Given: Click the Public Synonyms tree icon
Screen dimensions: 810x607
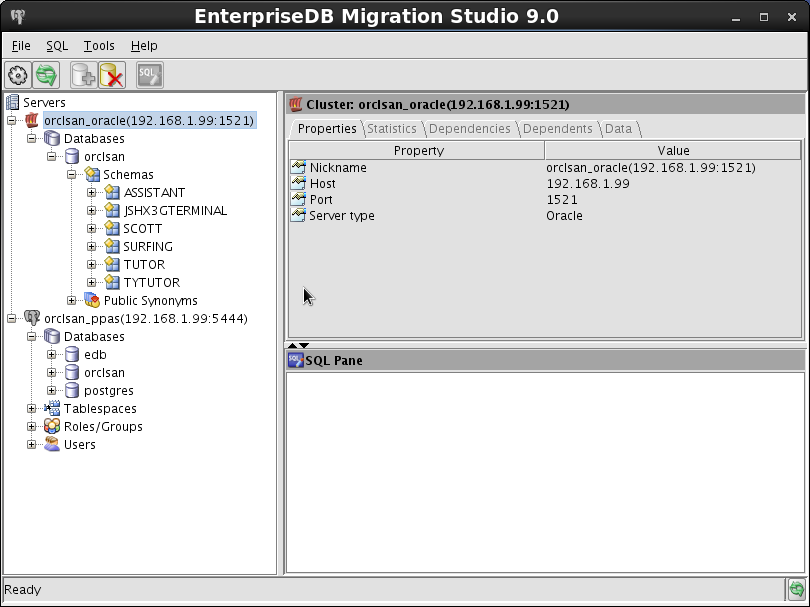Looking at the screenshot, I should (92, 300).
